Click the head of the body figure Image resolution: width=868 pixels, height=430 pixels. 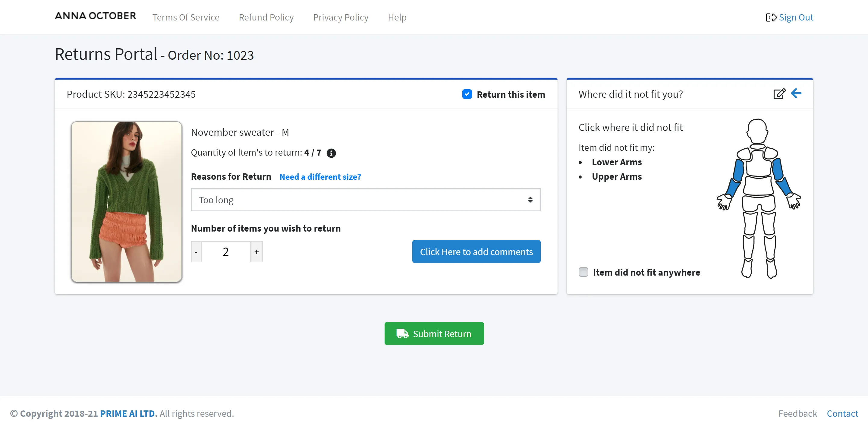757,131
